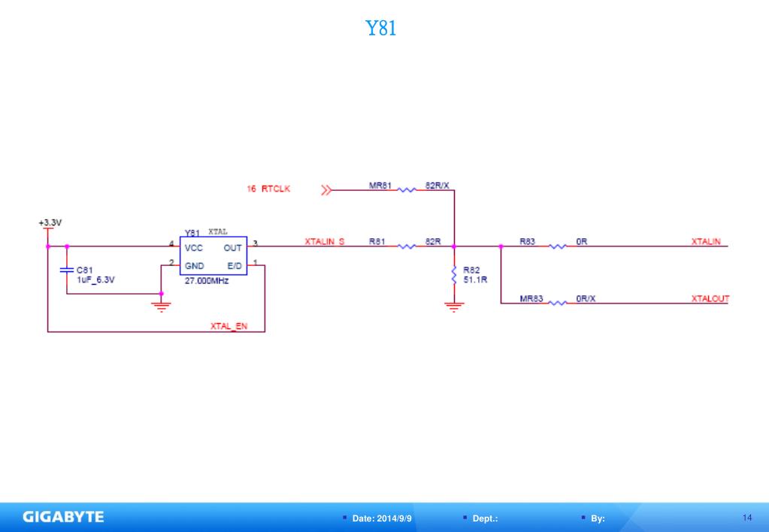Click the MR83 resistor symbol
This screenshot has width=769, height=532.
point(558,304)
